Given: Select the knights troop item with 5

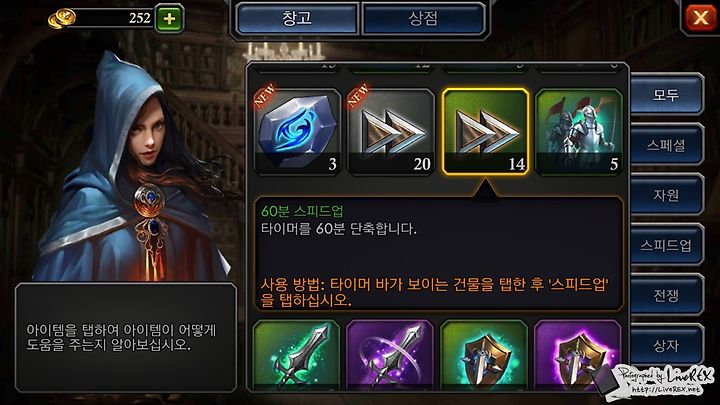Looking at the screenshot, I should 579,132.
